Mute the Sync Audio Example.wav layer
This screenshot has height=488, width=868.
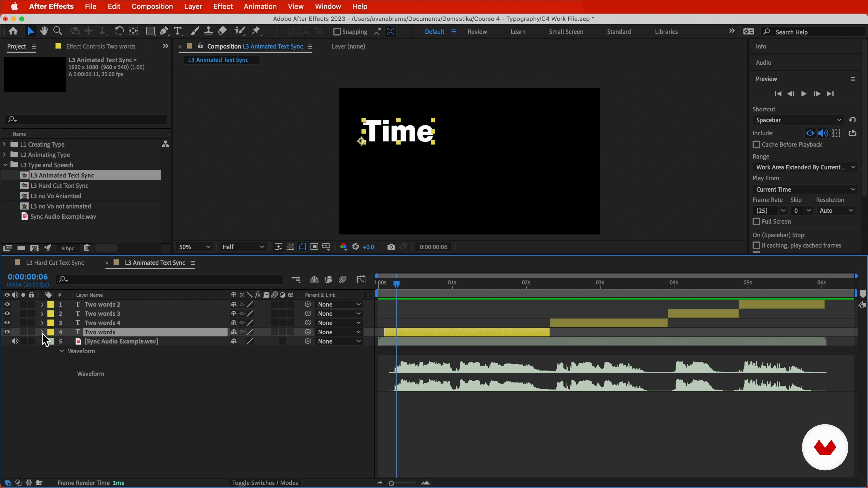click(x=15, y=341)
